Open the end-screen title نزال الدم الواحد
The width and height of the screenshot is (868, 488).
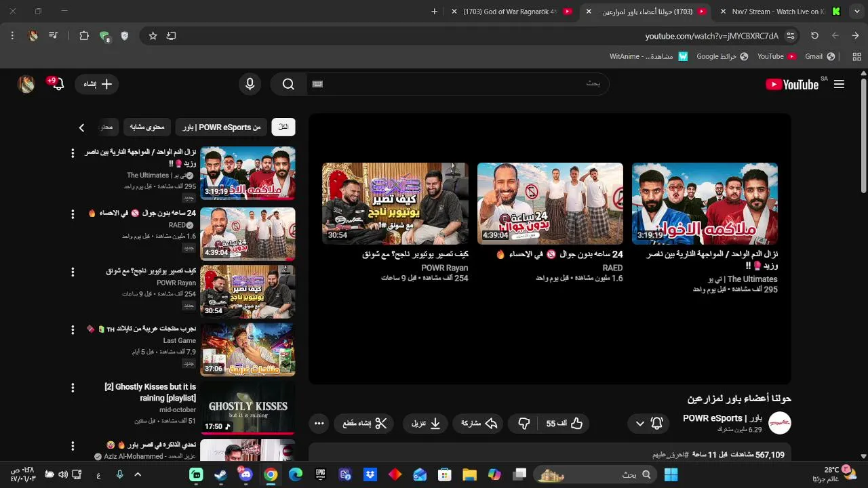pyautogui.click(x=711, y=260)
